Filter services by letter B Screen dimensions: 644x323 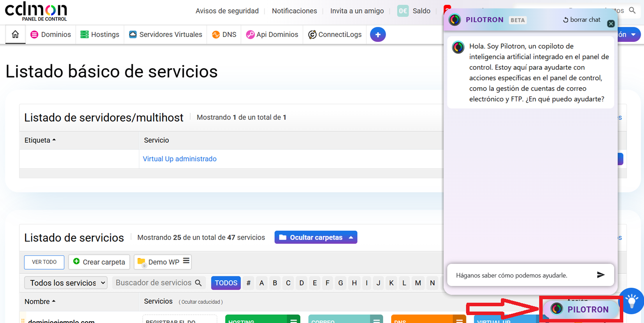tap(275, 283)
